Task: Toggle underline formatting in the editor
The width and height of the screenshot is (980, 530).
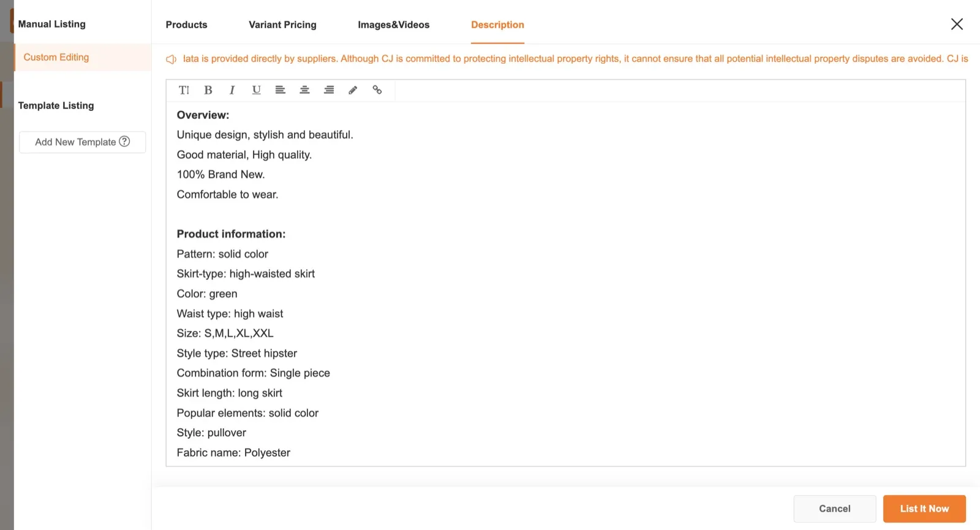Action: pyautogui.click(x=256, y=90)
